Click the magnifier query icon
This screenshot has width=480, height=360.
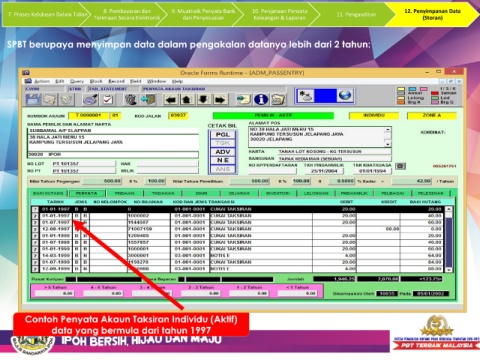click(90, 99)
